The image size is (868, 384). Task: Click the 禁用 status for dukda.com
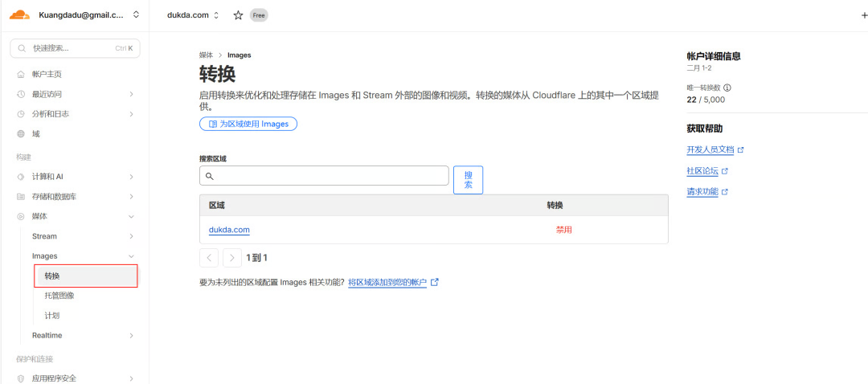click(x=563, y=230)
